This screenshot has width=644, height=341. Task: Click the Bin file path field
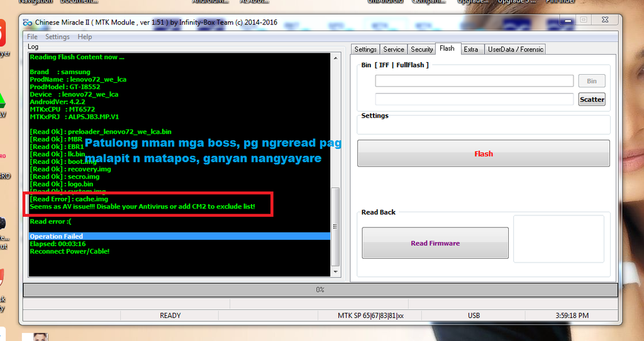pyautogui.click(x=474, y=81)
